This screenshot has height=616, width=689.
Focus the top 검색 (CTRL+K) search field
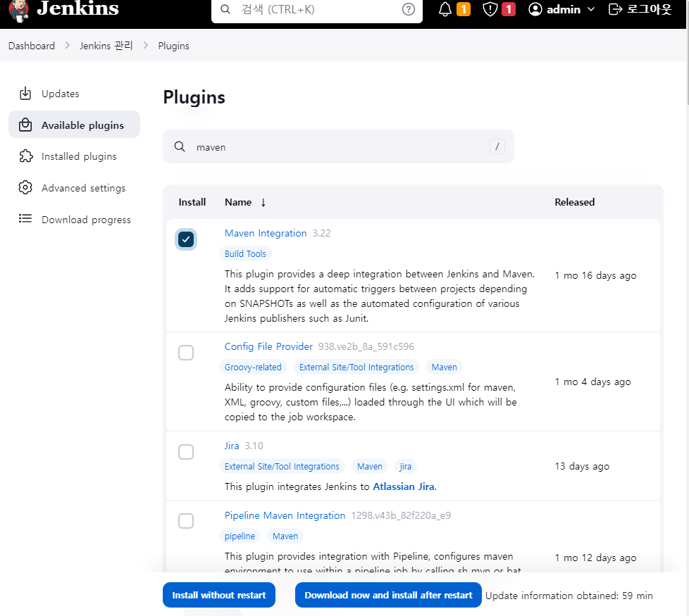click(317, 9)
